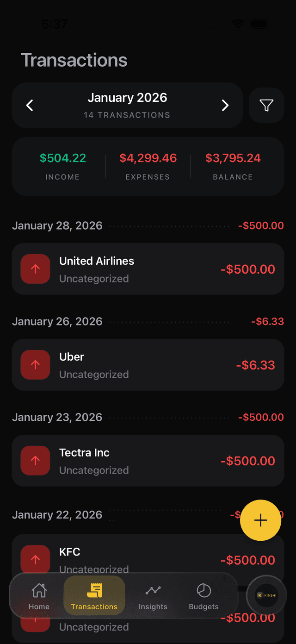Tap the plus button to add a transaction

click(260, 520)
